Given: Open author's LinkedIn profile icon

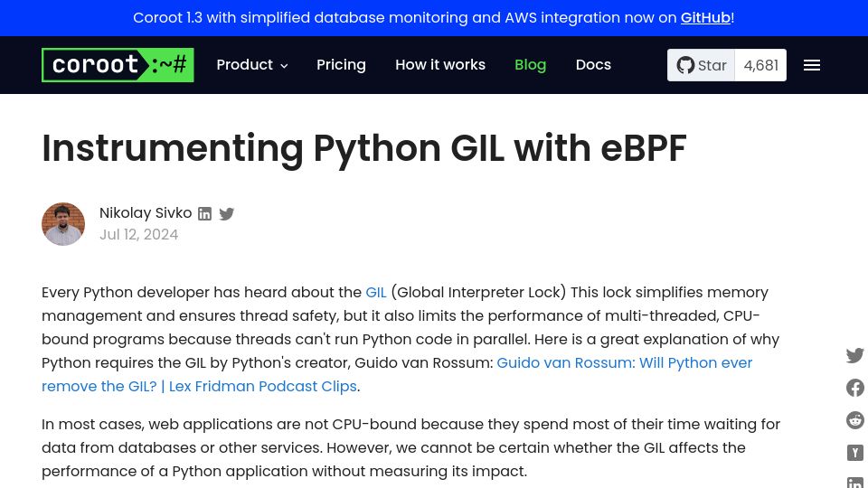Looking at the screenshot, I should point(205,213).
